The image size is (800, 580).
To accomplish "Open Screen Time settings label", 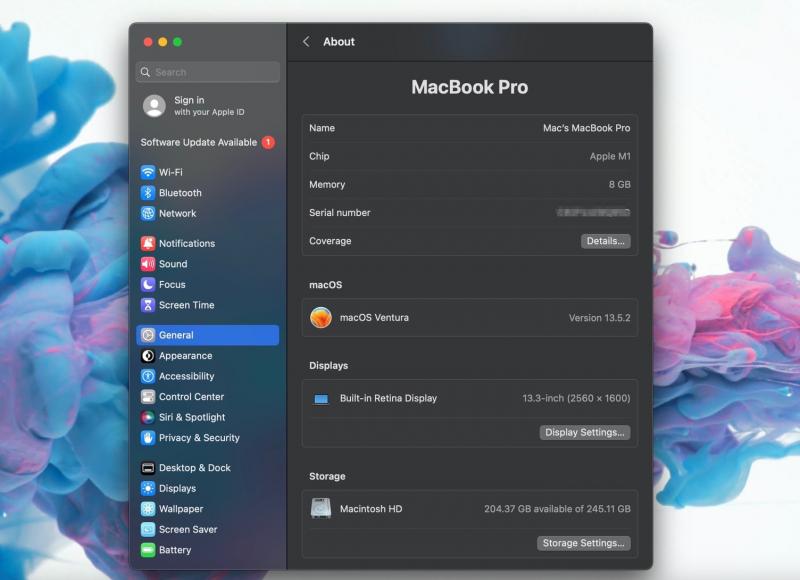I will click(186, 305).
